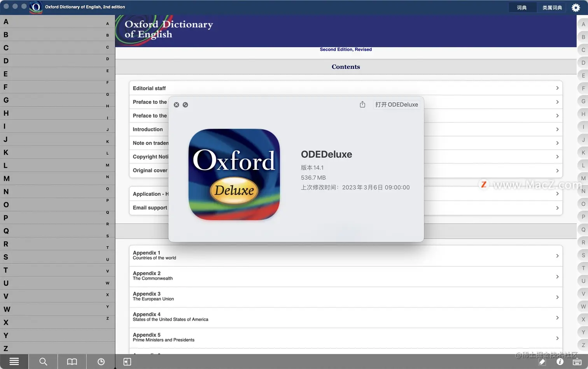Open Appendix 3 via its right chevron
588x369 pixels.
click(557, 297)
